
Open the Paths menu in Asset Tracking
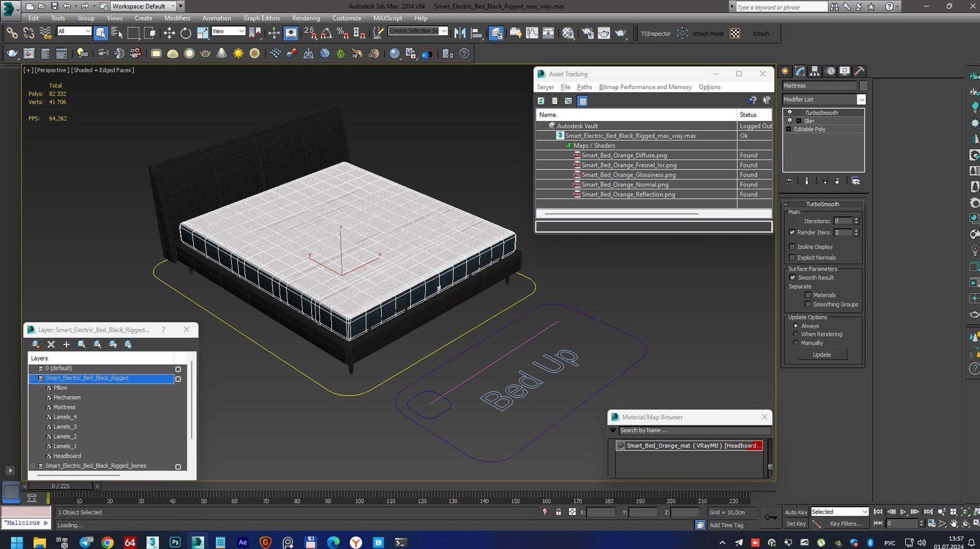pyautogui.click(x=584, y=87)
